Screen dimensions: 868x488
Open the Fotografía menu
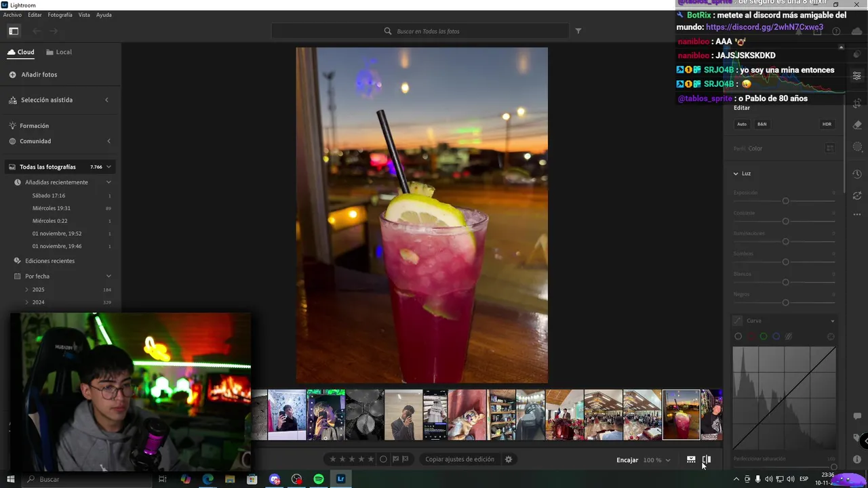coord(60,14)
